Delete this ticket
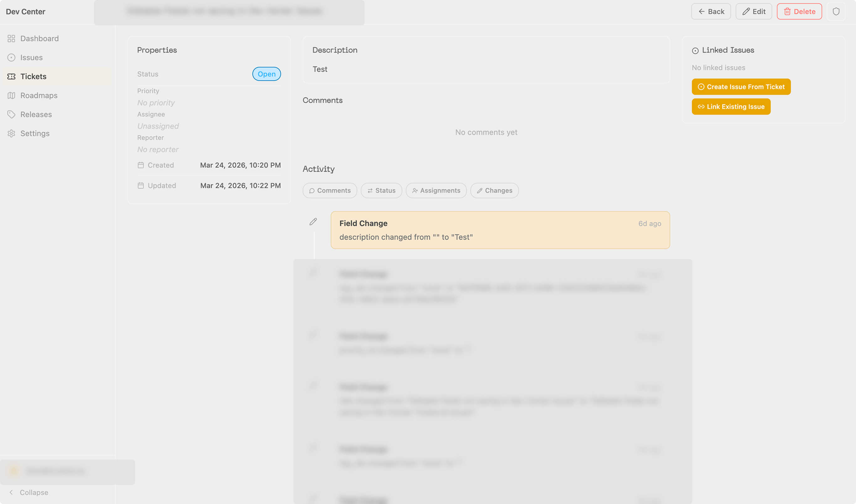This screenshot has width=856, height=504. click(799, 12)
